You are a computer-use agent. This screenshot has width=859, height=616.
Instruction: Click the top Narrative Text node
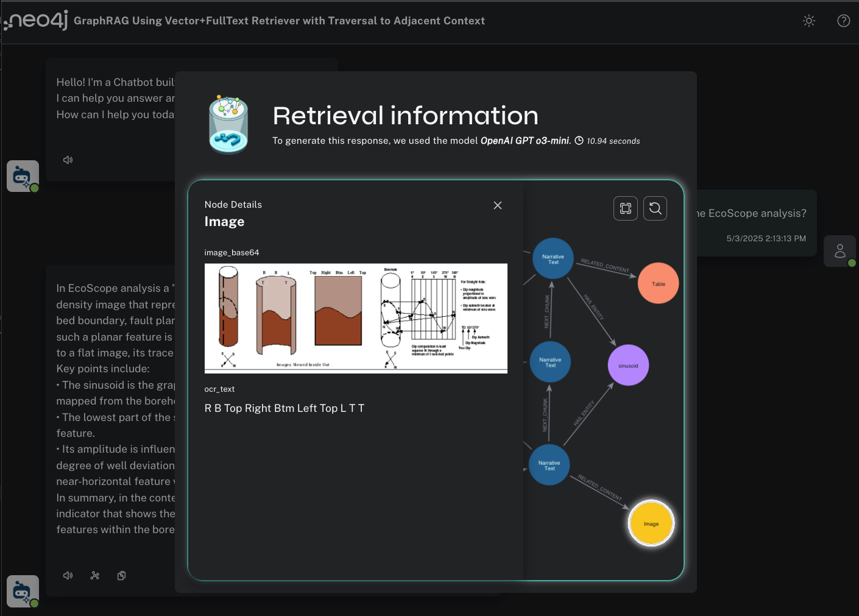pos(553,258)
